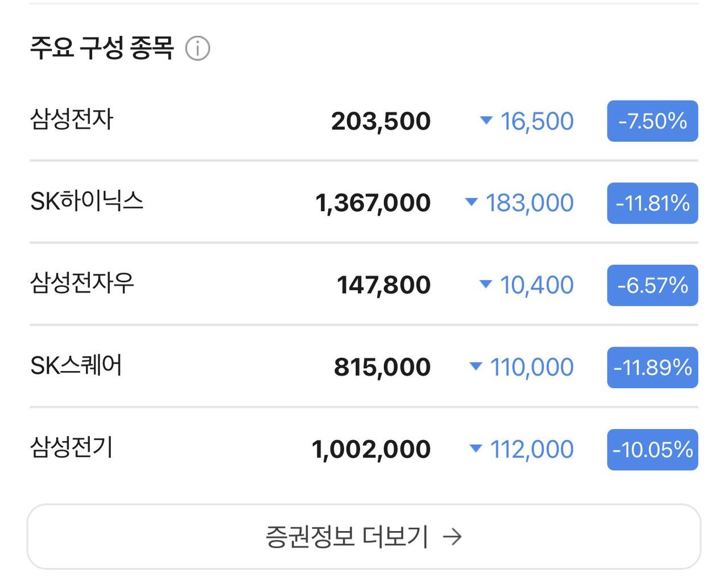This screenshot has height=584, width=728.
Task: Click the -6.57% change badge
Action: [652, 285]
